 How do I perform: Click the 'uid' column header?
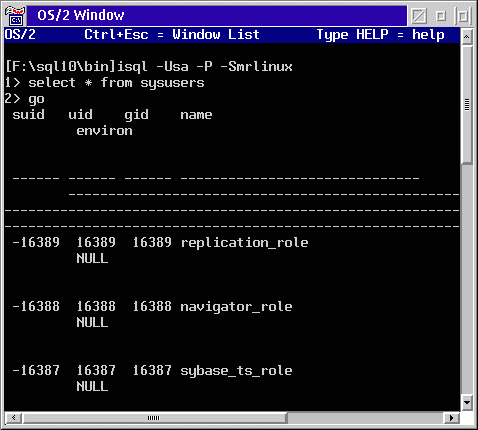tap(80, 115)
